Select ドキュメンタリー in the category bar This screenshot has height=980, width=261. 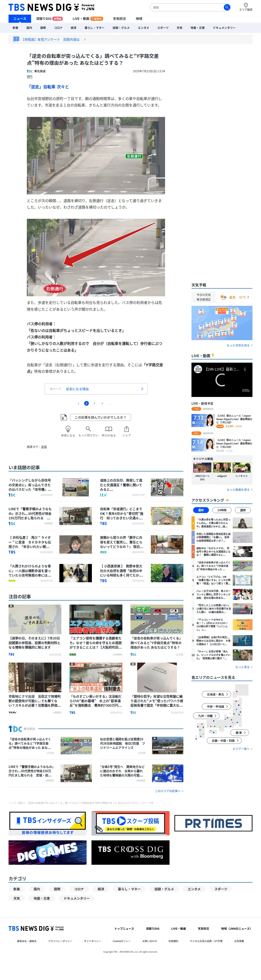[224, 28]
